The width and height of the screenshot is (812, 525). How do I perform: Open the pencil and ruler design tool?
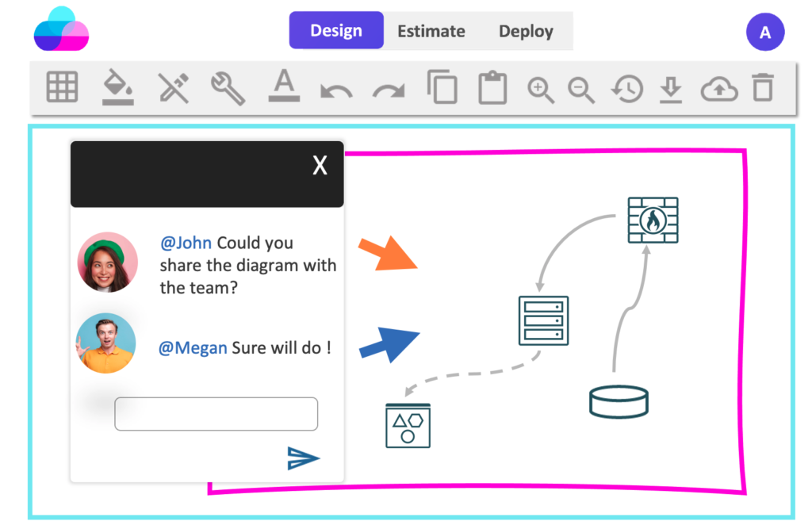[x=174, y=87]
